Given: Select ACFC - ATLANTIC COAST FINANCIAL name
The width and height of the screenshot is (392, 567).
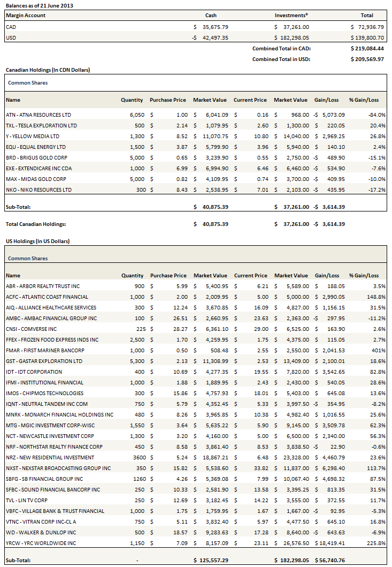Looking at the screenshot, I should (47, 297).
